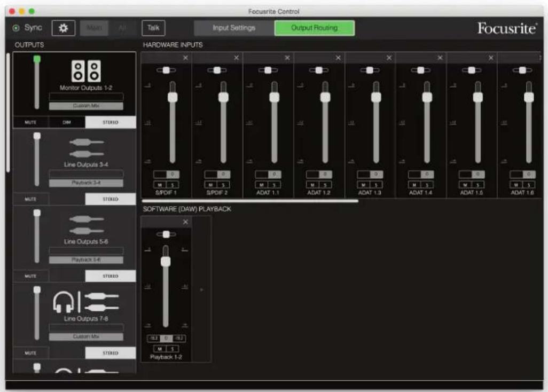Open Custom Mix dropdown under Monitor Outputs 1-2
The height and width of the screenshot is (392, 548).
tap(86, 106)
